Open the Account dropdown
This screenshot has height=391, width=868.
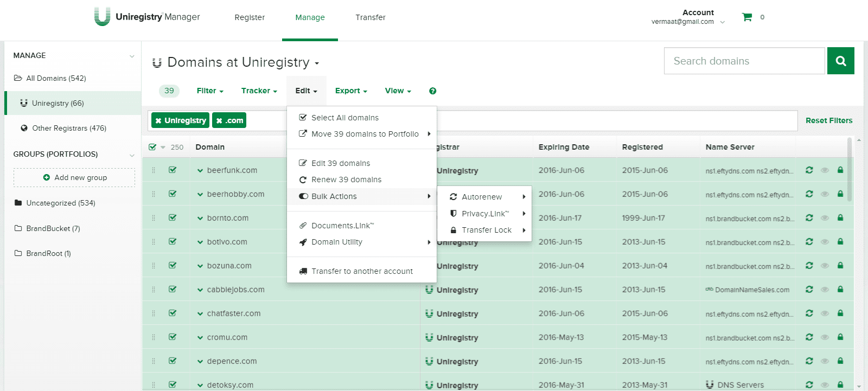688,17
